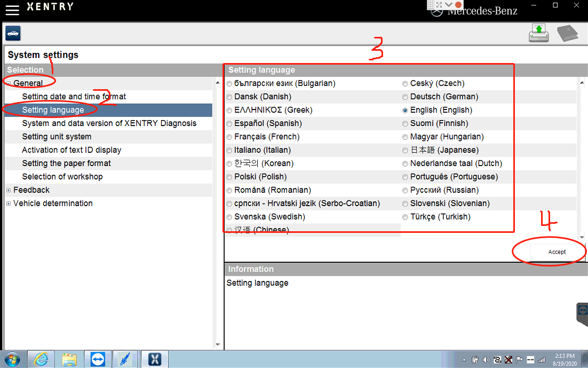Open the help book icon
This screenshot has height=368, width=588.
tap(567, 33)
